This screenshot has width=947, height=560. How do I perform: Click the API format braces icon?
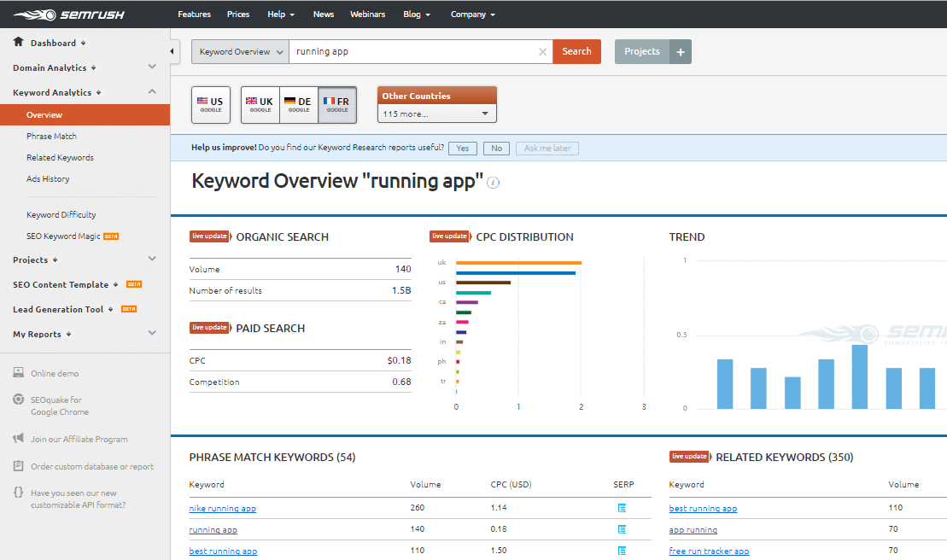19,492
